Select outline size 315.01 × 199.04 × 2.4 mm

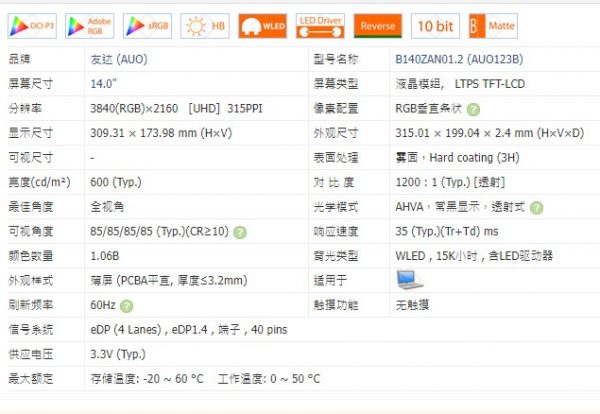pyautogui.click(x=490, y=133)
